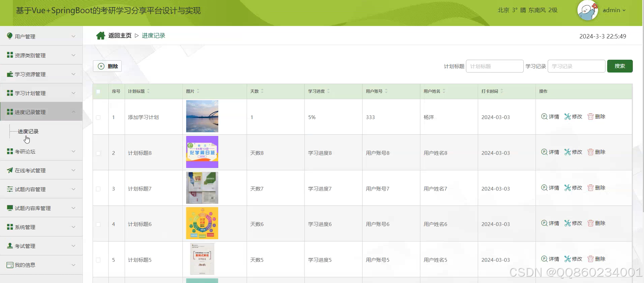Collapse the 进度记录管理 chevron

73,112
